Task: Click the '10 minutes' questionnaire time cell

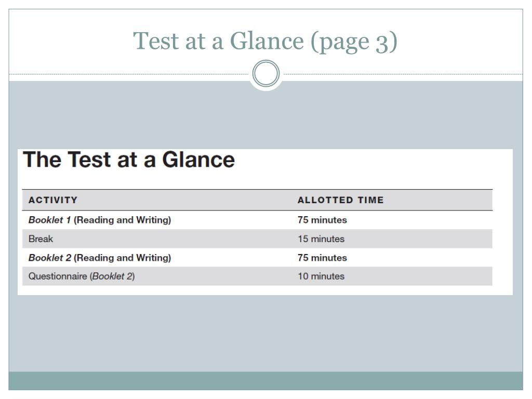Action: coord(321,276)
